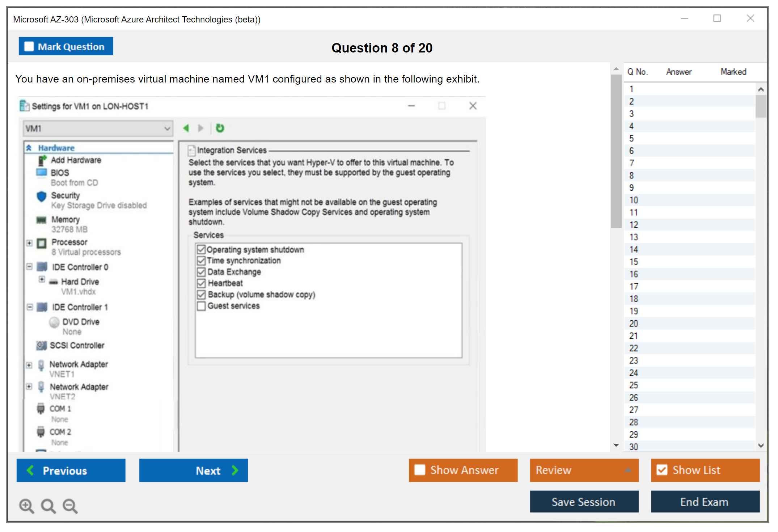Click the zoom in magnifier icon
778x532 pixels.
click(26, 506)
